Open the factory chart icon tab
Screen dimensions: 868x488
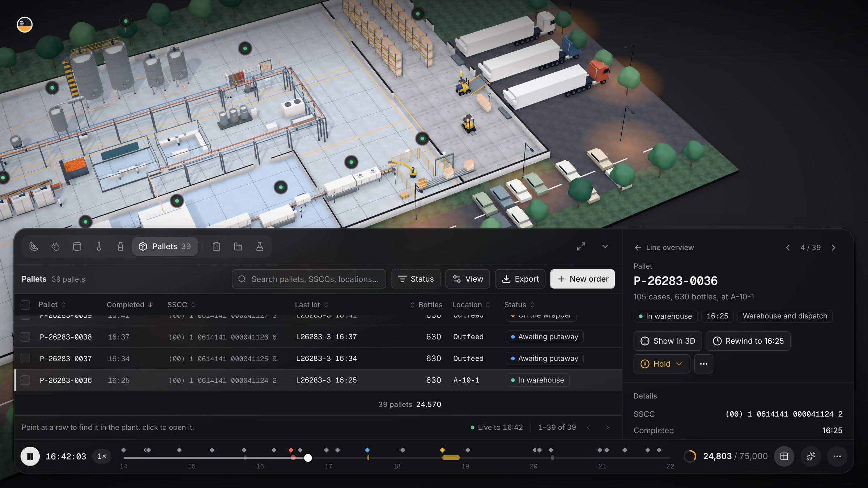pyautogui.click(x=238, y=247)
